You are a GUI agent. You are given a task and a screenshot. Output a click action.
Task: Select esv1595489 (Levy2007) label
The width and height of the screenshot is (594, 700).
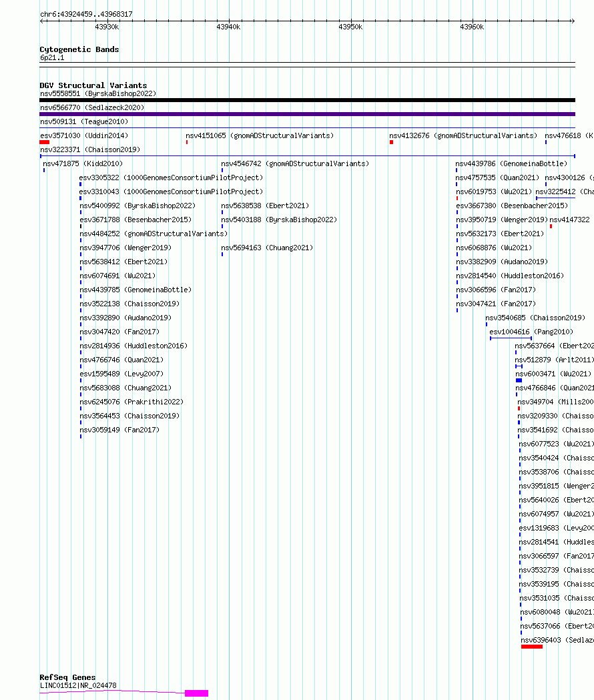pos(121,374)
